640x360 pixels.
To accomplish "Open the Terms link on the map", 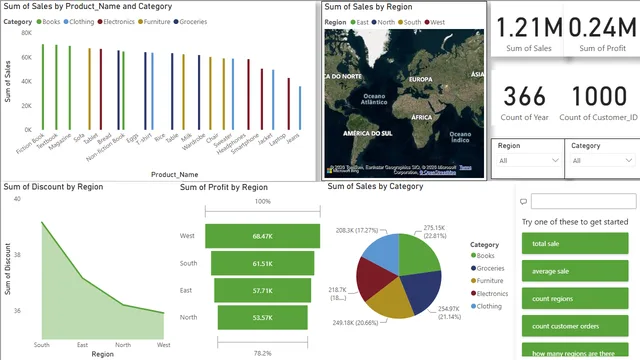I will click(465, 167).
